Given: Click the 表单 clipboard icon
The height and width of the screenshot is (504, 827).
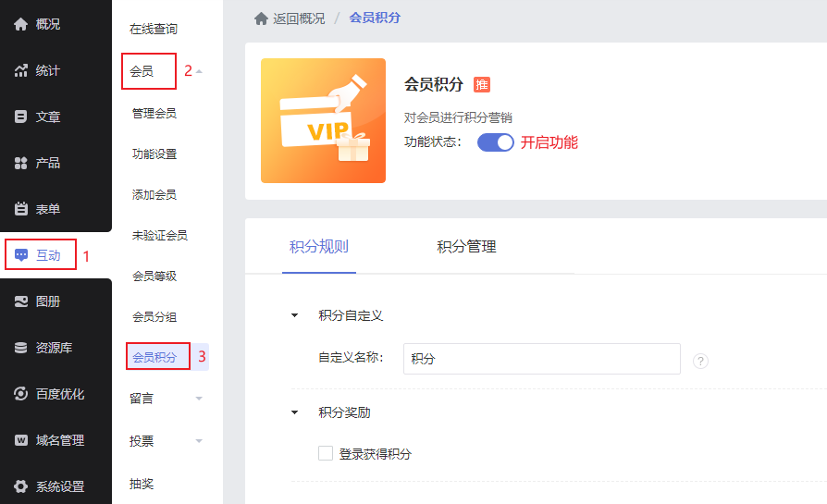Looking at the screenshot, I should tap(20, 209).
